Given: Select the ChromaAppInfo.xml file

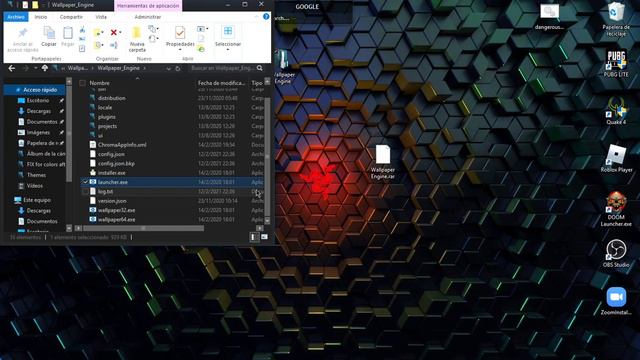Looking at the screenshot, I should pyautogui.click(x=122, y=145).
